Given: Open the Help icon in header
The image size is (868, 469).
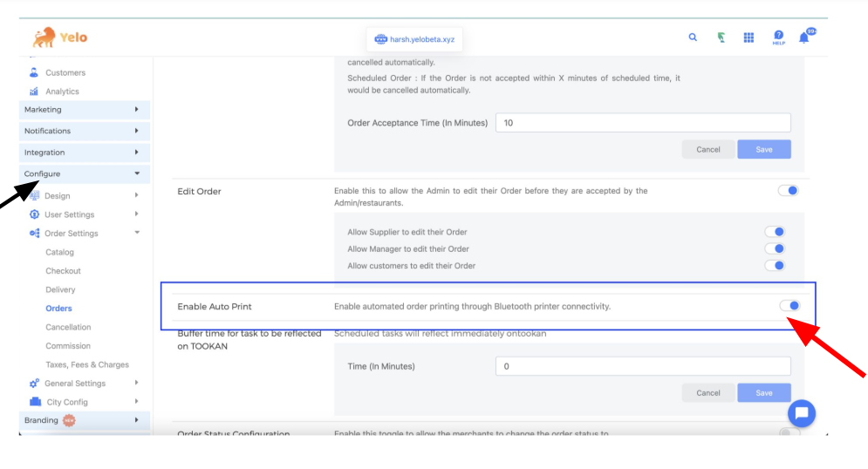Looking at the screenshot, I should pyautogui.click(x=778, y=37).
